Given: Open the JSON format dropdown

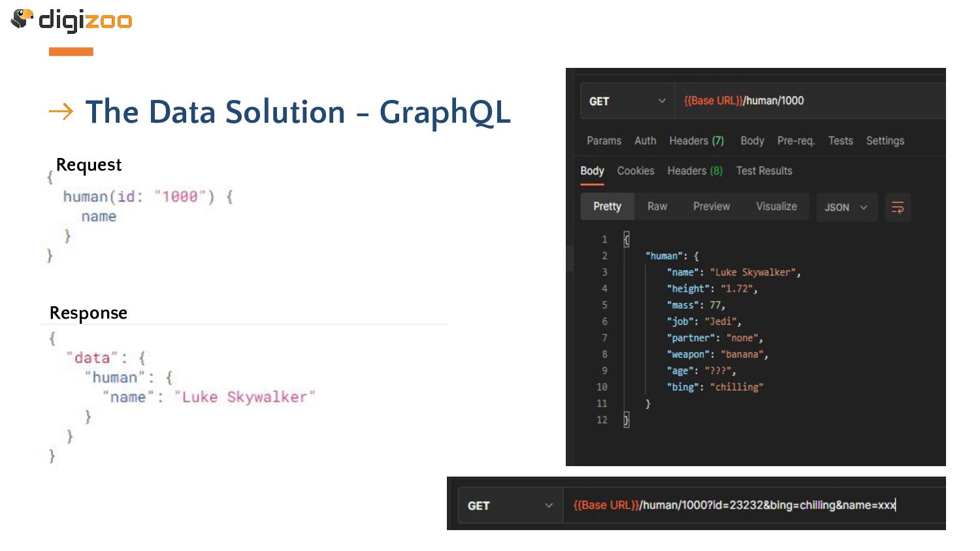Looking at the screenshot, I should click(846, 208).
